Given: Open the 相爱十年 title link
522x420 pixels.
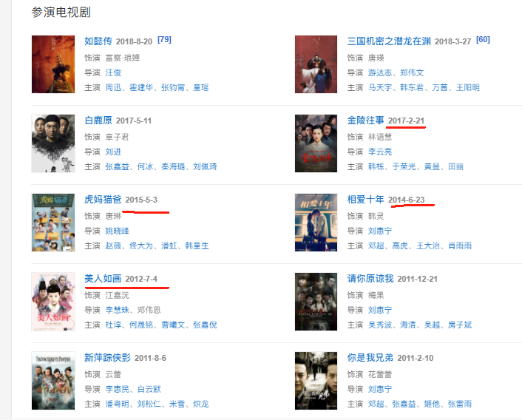Looking at the screenshot, I should tap(365, 200).
